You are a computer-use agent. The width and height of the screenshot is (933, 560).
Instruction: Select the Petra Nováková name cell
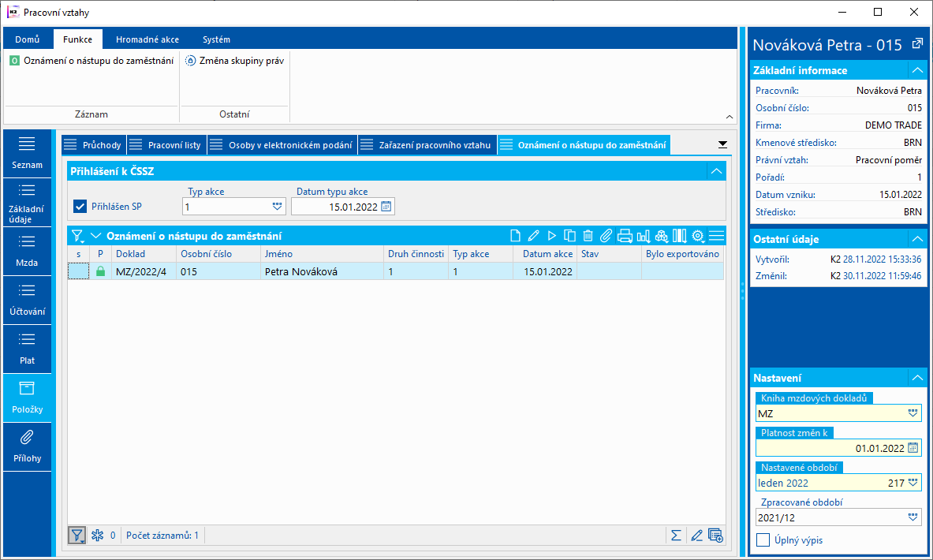322,271
